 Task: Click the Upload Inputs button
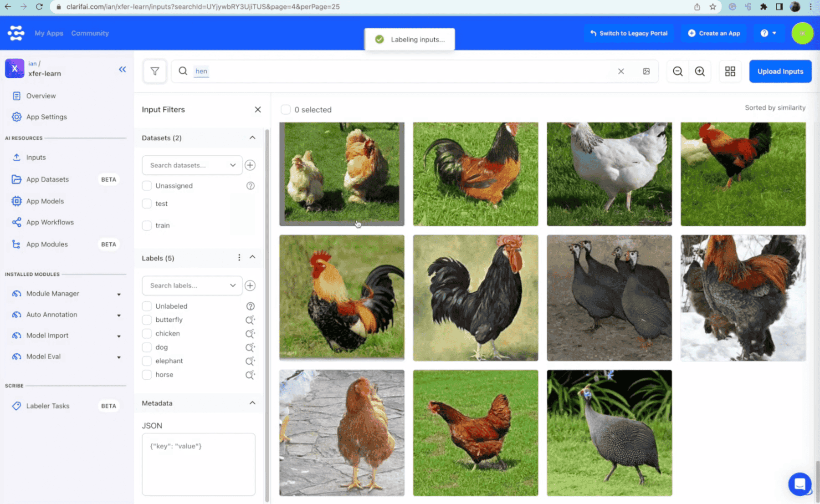[x=780, y=71]
